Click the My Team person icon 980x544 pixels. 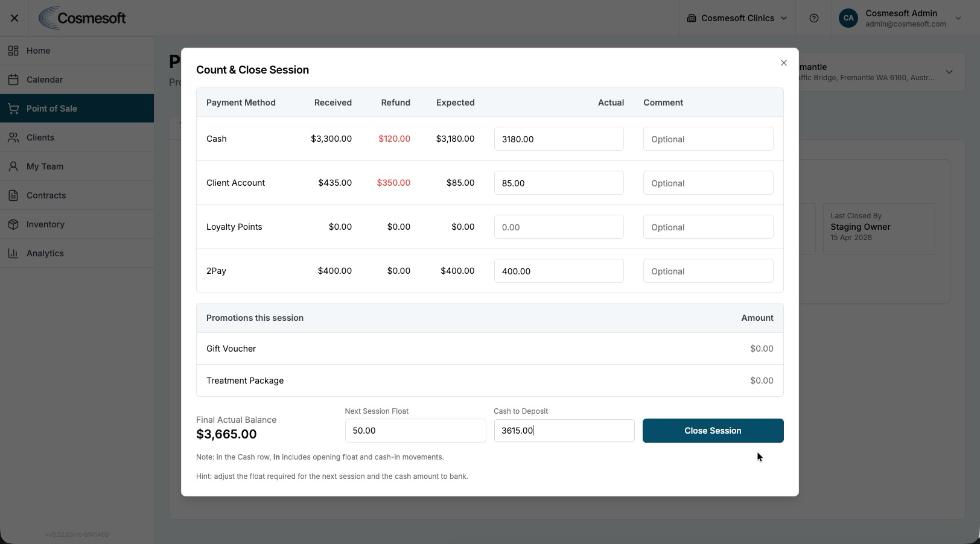[13, 166]
